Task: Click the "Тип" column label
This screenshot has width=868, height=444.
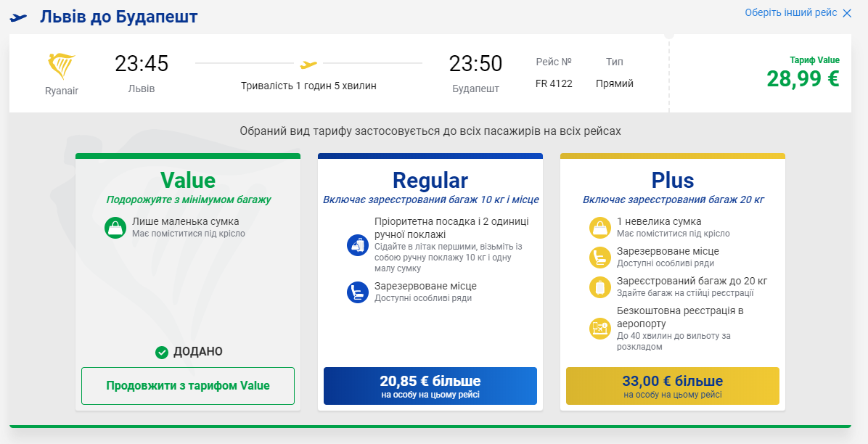Action: (x=615, y=62)
